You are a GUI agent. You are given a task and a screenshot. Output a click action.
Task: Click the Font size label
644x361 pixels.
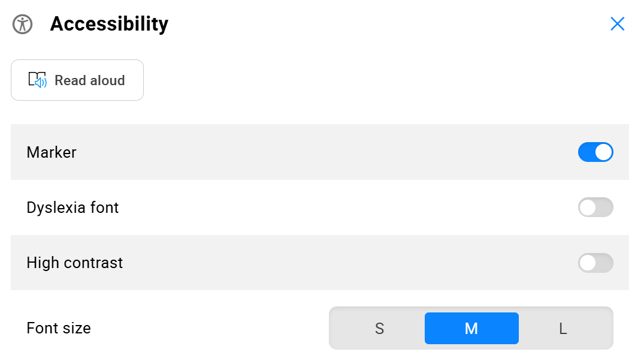tap(59, 328)
